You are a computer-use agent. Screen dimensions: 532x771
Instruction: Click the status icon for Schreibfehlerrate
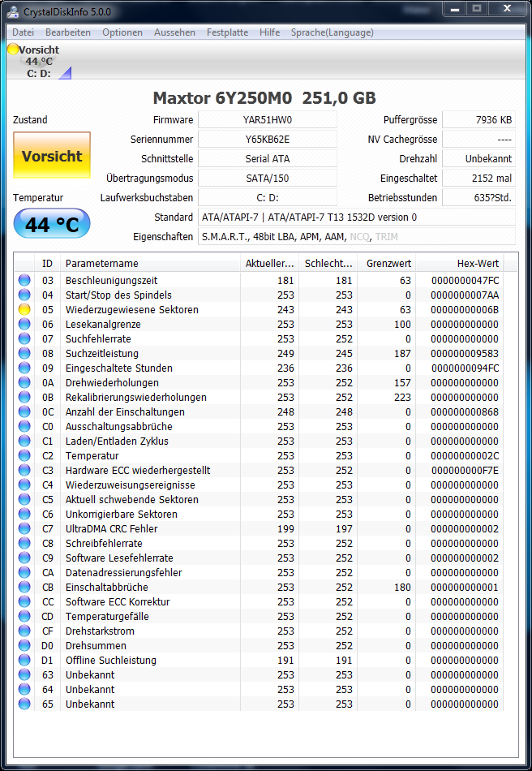24,543
